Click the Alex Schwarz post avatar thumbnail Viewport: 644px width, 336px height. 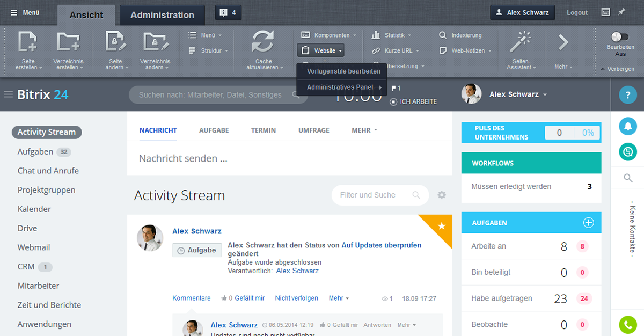[150, 238]
